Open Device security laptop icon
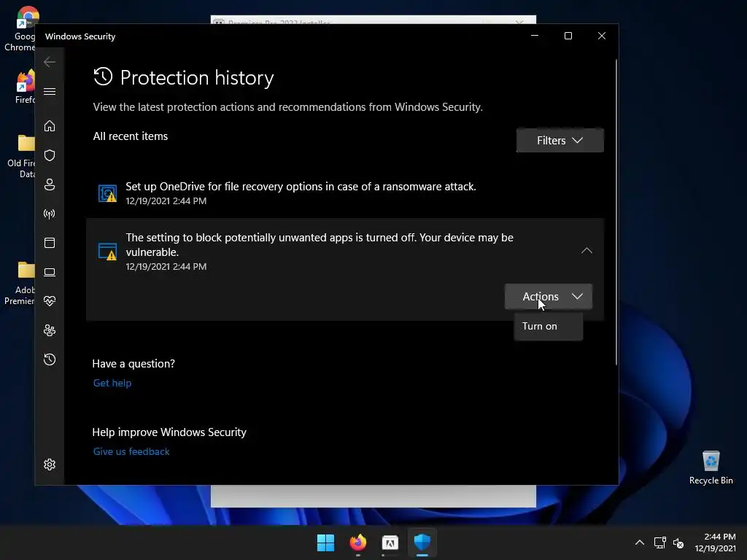The width and height of the screenshot is (747, 560). [x=50, y=272]
